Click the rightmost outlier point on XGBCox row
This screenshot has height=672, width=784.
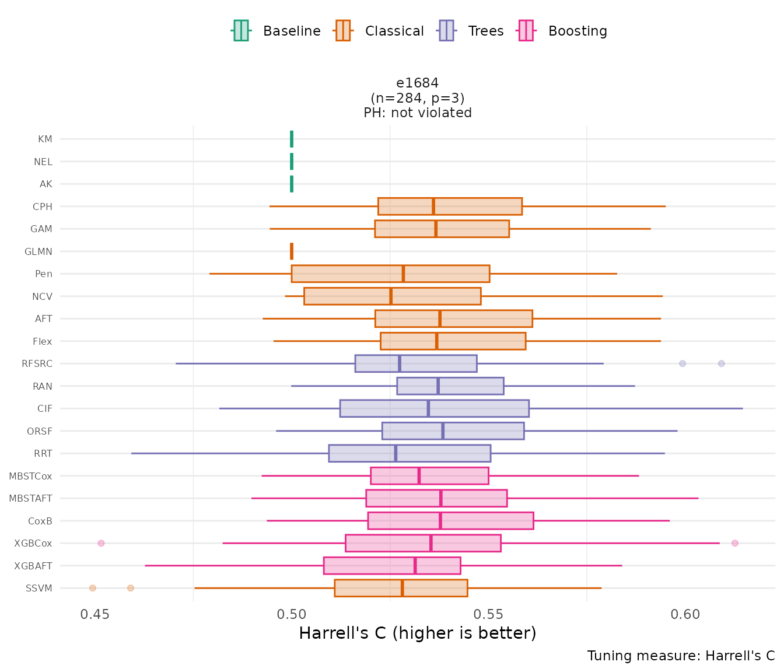pos(734,543)
